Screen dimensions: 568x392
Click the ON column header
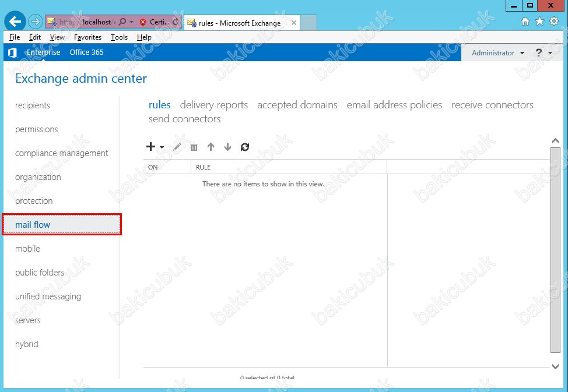point(167,167)
